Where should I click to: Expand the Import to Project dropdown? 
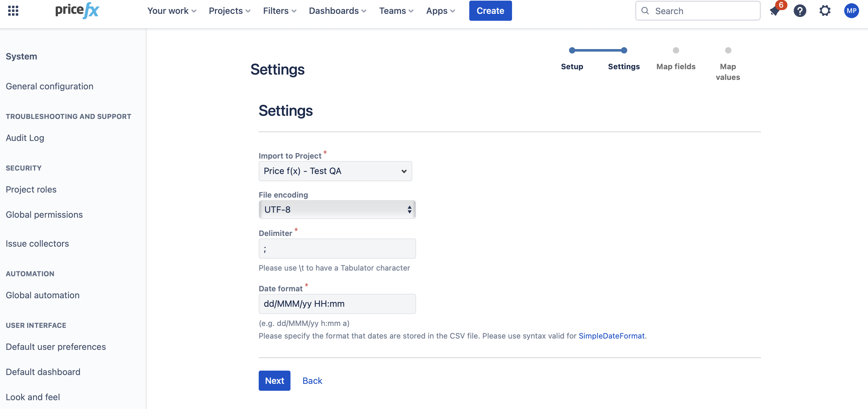pos(335,171)
